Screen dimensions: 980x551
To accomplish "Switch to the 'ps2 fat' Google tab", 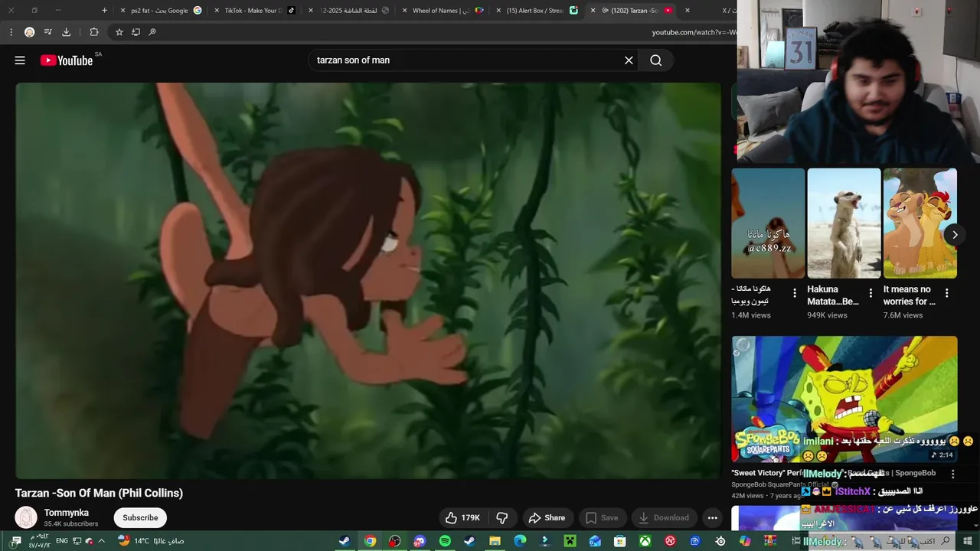I will point(161,11).
